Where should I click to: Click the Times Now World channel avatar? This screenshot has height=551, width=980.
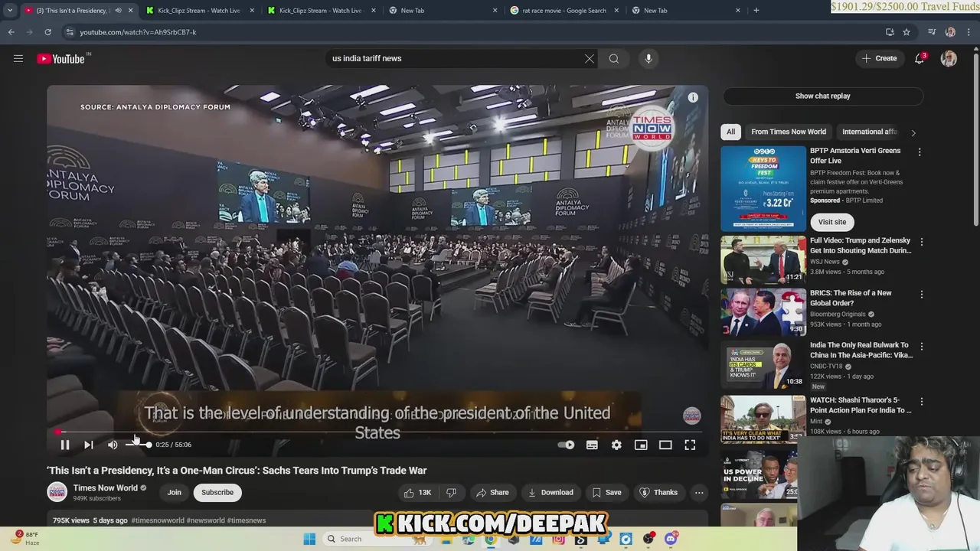pos(57,492)
